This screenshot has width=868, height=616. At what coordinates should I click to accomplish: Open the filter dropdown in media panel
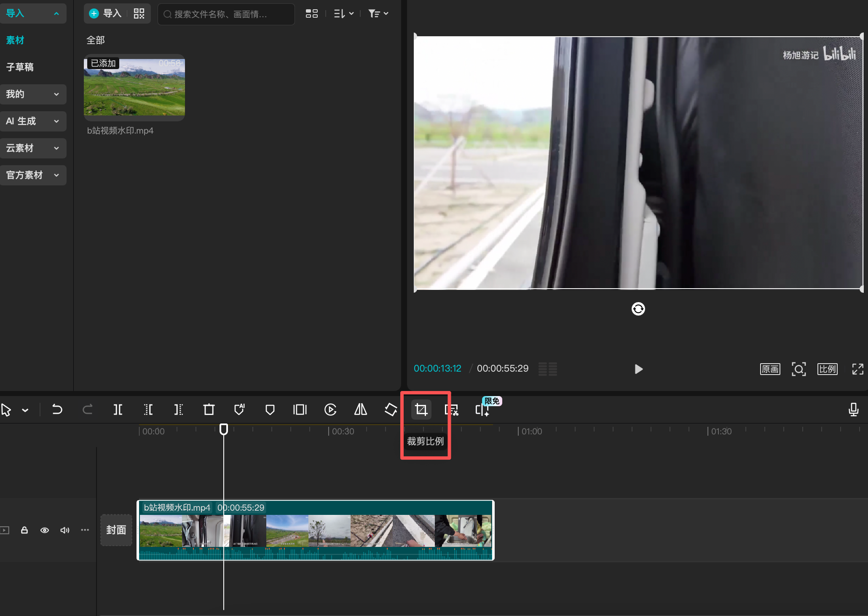[378, 14]
